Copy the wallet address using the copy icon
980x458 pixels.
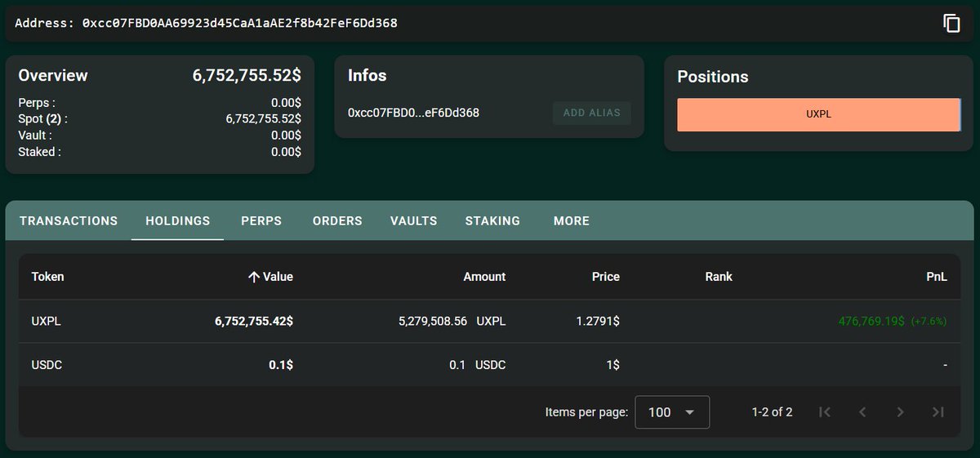(951, 24)
